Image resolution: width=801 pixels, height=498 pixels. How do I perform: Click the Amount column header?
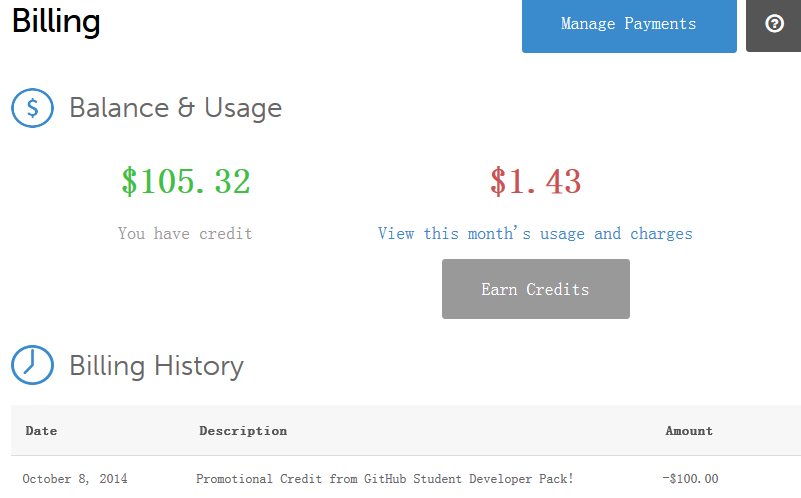689,431
